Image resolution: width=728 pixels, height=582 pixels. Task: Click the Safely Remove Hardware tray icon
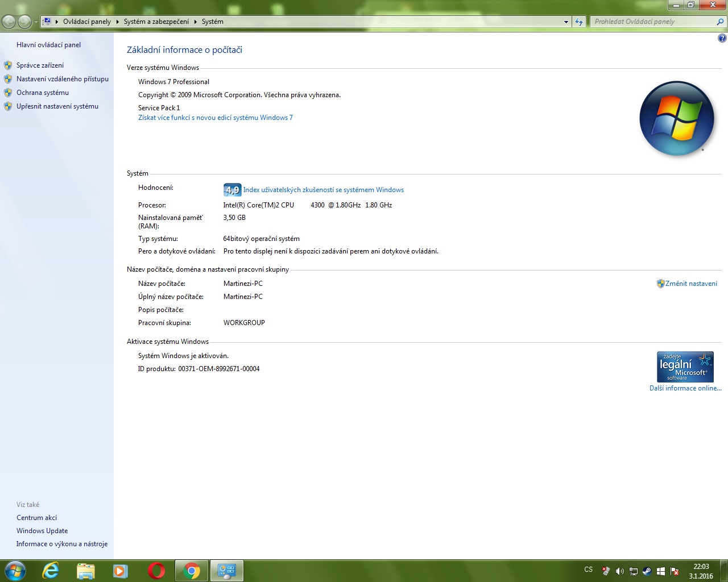pos(606,571)
